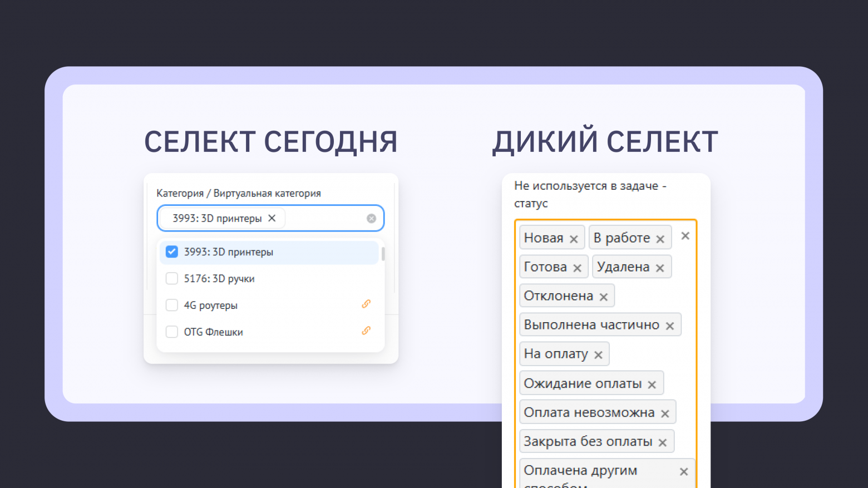This screenshot has height=488, width=868.
Task: Remove the Отклонена status tag
Action: (603, 296)
